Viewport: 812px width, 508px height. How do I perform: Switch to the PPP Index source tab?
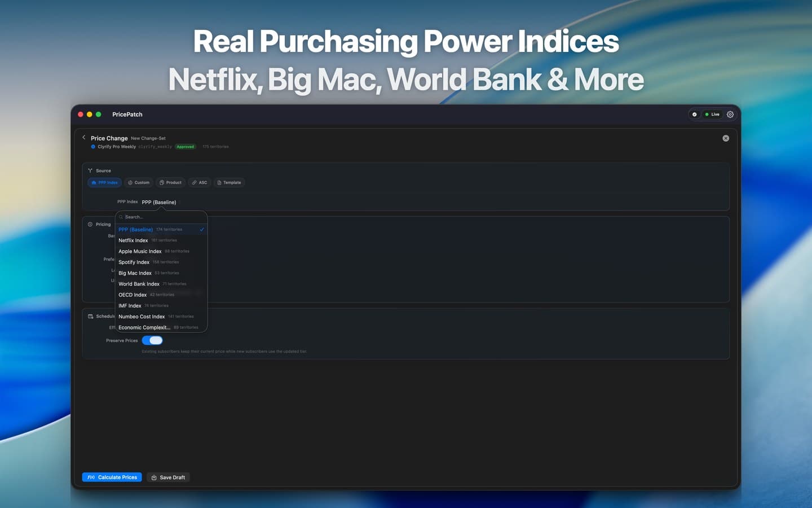point(104,182)
